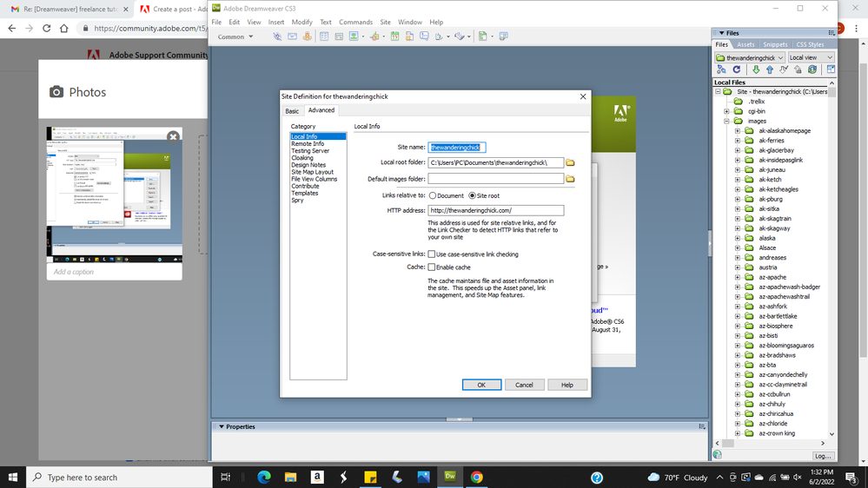Collapse the Properties panel triangle
Viewport: 868px width, 488px height.
pos(222,426)
